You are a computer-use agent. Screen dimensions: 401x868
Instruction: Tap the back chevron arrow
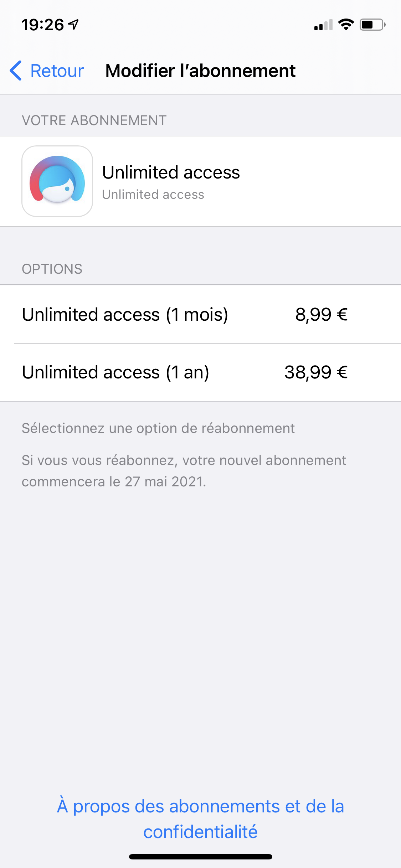[x=16, y=71]
